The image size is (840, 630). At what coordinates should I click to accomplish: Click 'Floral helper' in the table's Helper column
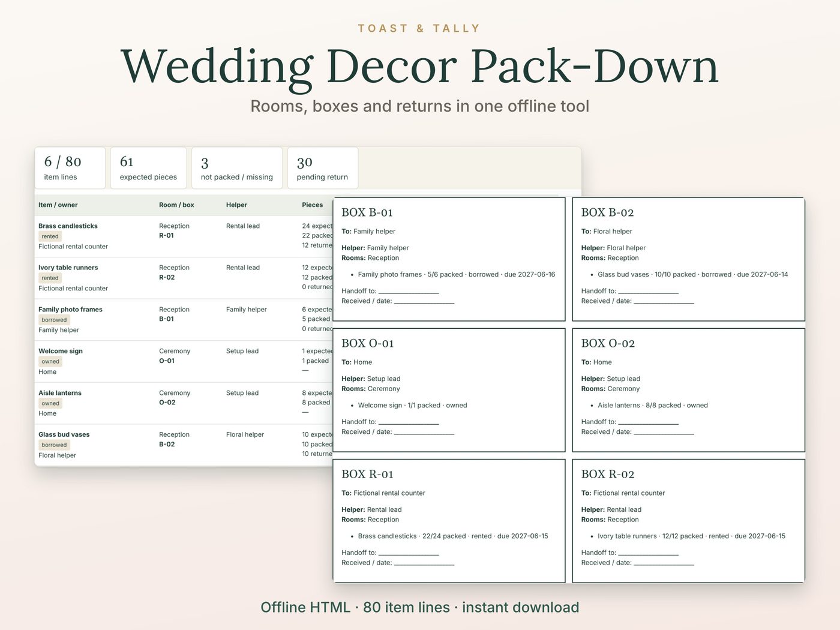245,434
